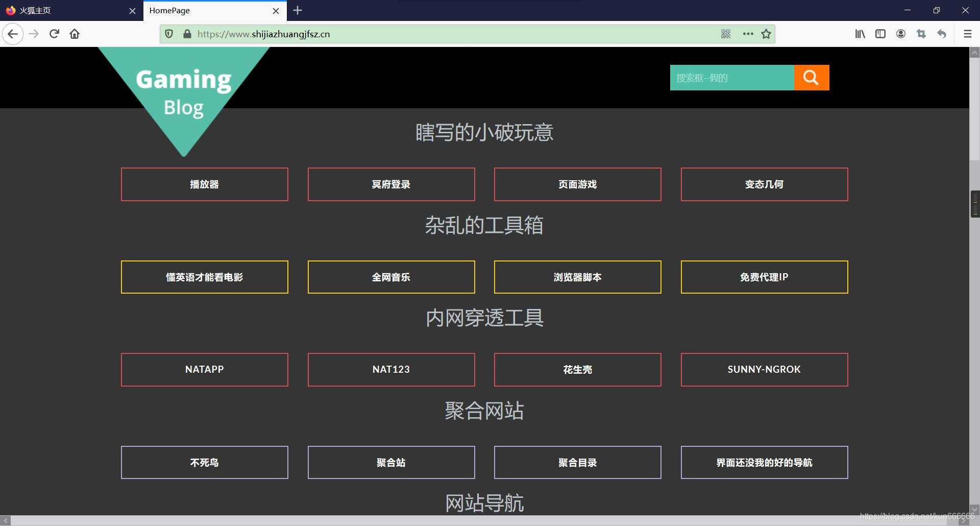This screenshot has height=526, width=980.
Task: Open the Firefox account icon
Action: click(901, 34)
